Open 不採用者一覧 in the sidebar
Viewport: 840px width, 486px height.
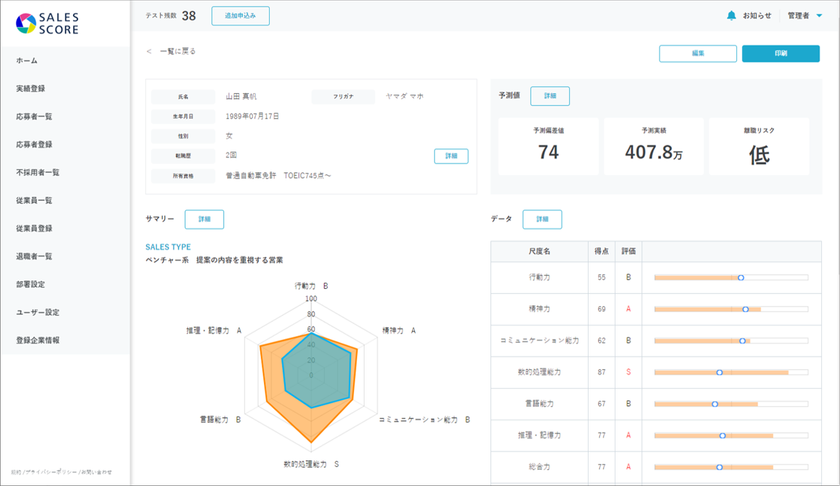click(x=38, y=172)
